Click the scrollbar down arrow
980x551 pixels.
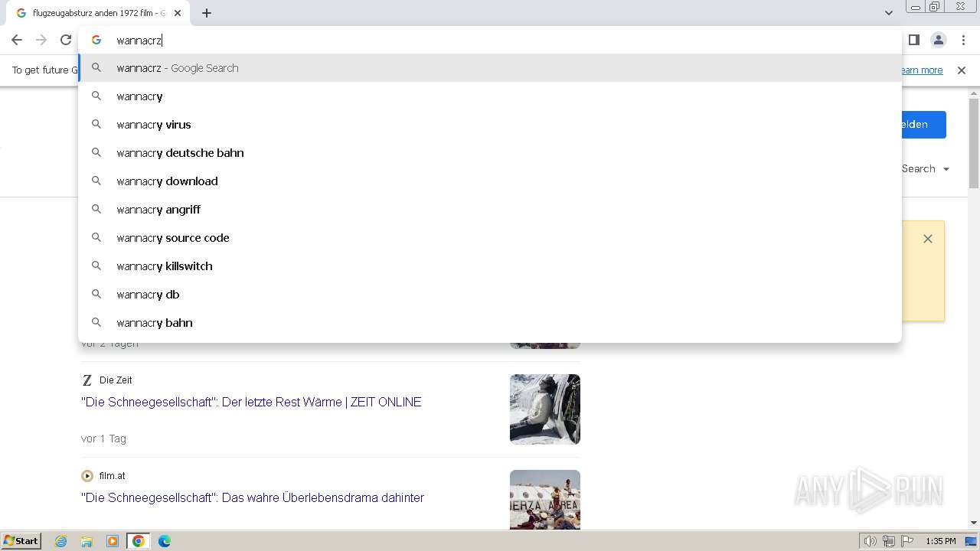[x=974, y=523]
